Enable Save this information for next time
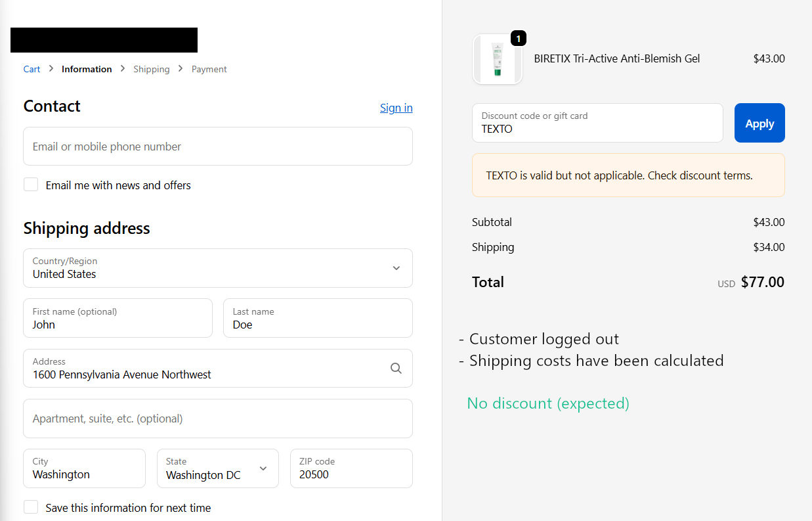The image size is (812, 521). click(31, 507)
